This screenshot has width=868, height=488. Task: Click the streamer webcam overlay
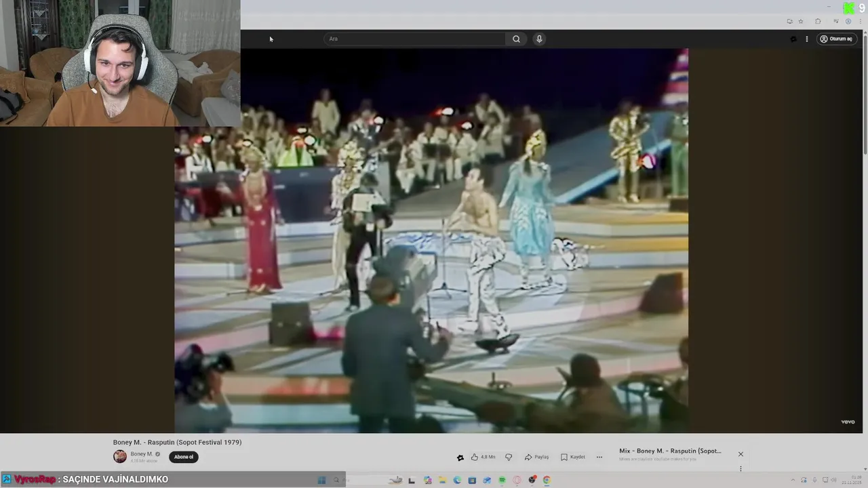(120, 63)
